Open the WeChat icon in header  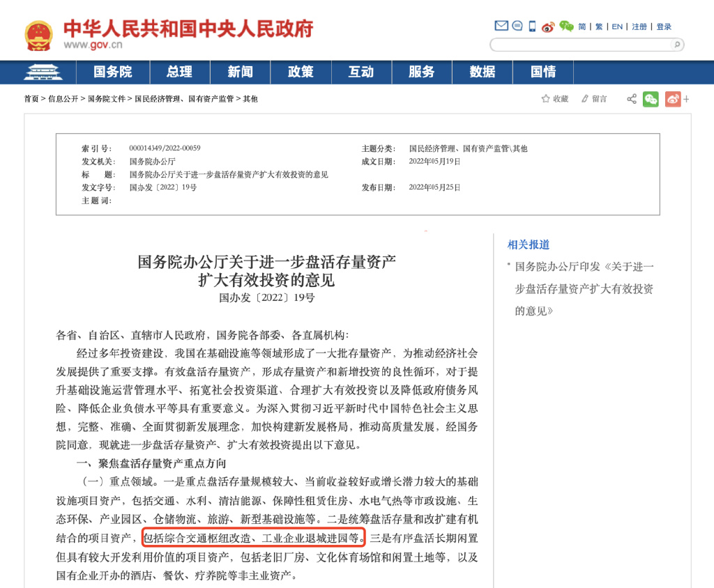(x=566, y=26)
